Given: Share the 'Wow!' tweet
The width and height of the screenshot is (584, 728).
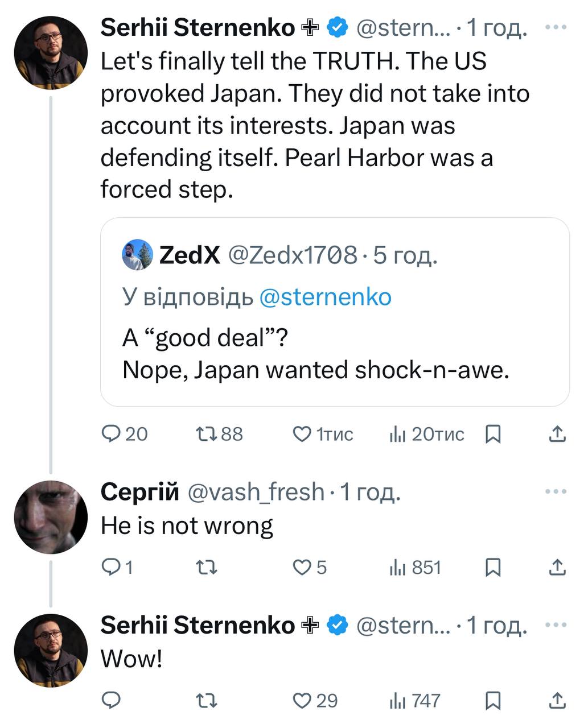Looking at the screenshot, I should [557, 701].
